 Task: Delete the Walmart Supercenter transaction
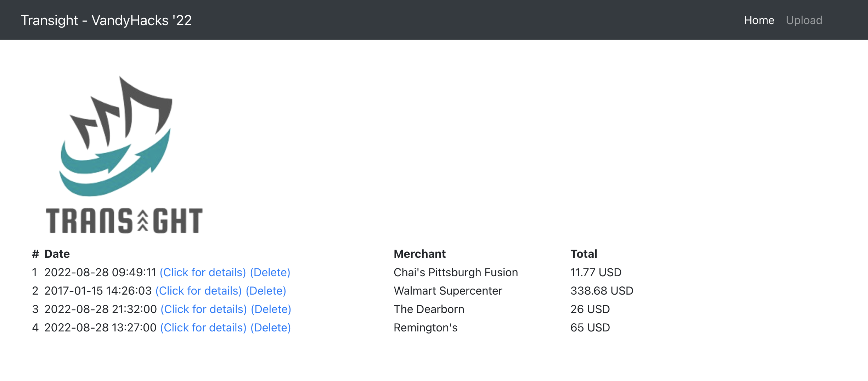click(x=266, y=291)
